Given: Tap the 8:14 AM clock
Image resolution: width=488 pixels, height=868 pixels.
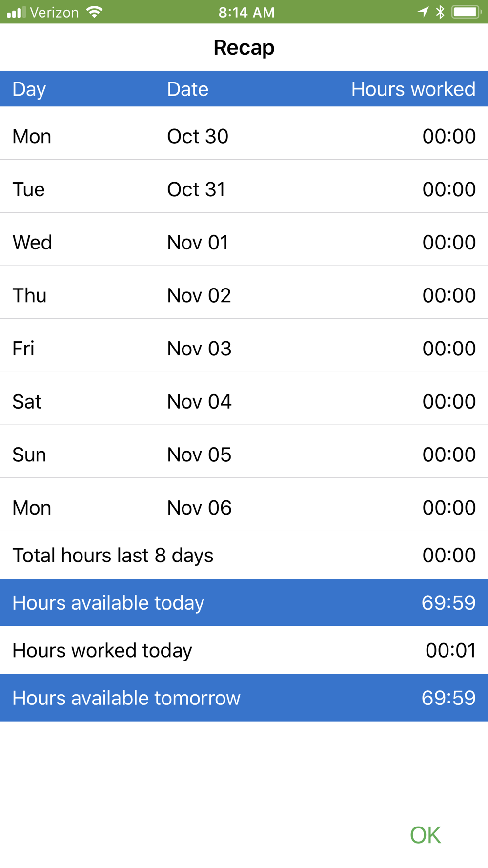Looking at the screenshot, I should click(246, 12).
